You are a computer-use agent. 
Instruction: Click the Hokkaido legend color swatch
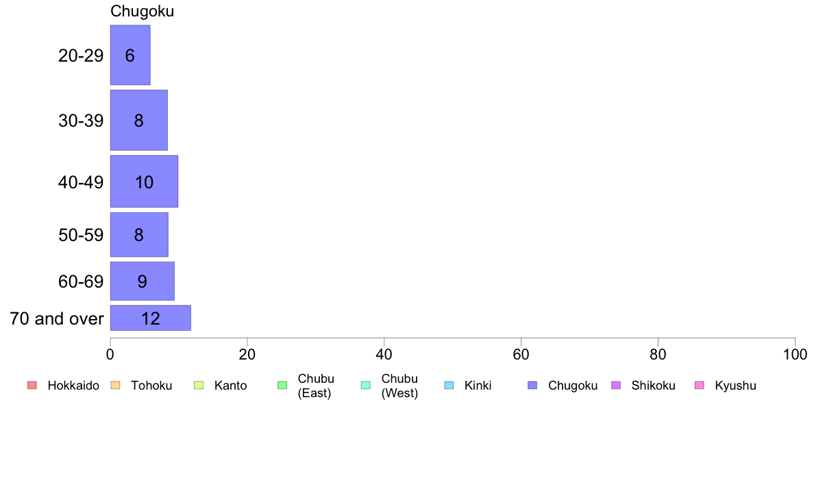[32, 385]
